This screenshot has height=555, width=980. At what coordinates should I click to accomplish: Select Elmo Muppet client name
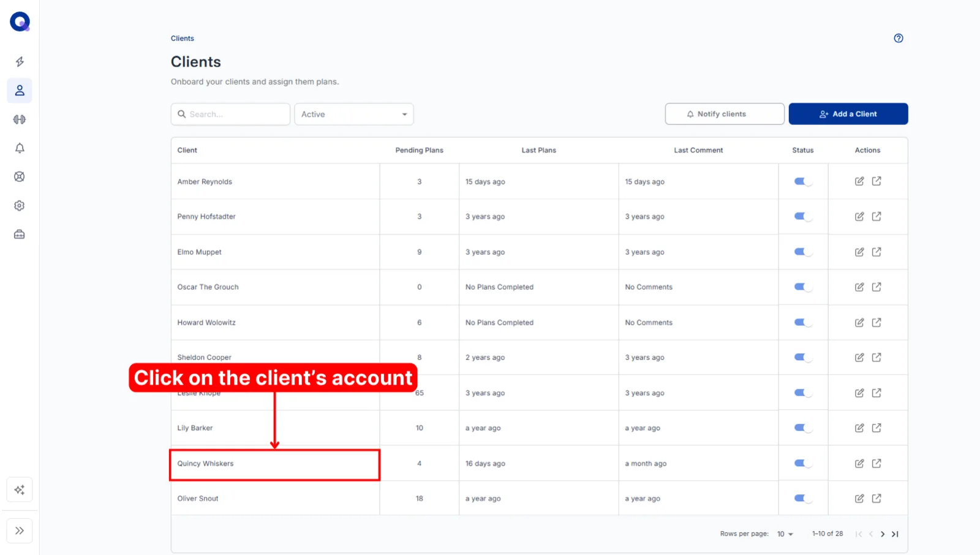[x=200, y=252]
